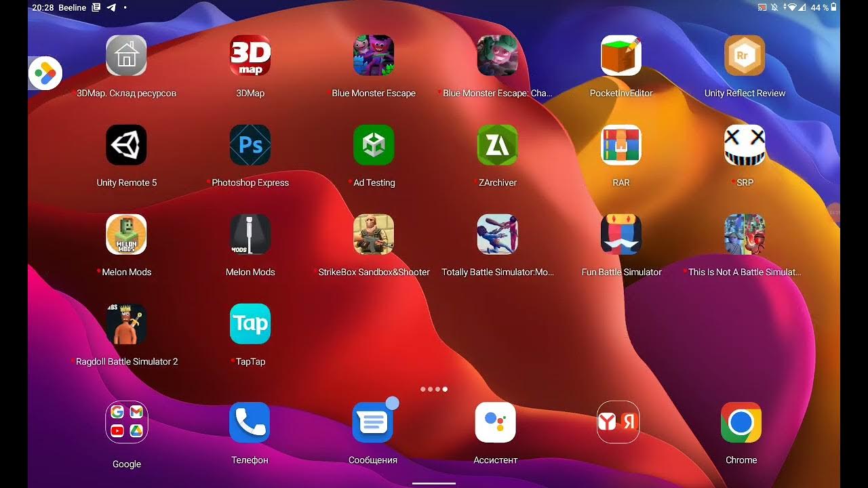Tap the bottom navigation gesture bar
The height and width of the screenshot is (488, 868).
tap(434, 483)
